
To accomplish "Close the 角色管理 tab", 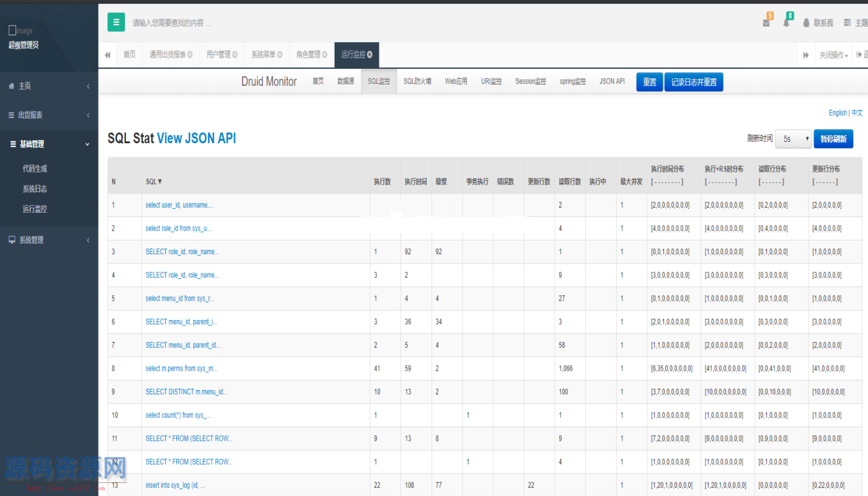I will (x=324, y=55).
